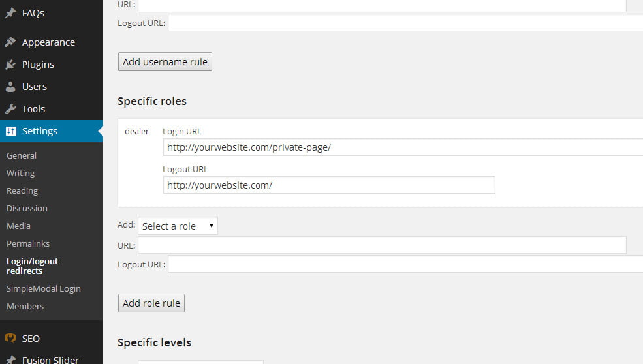Open the Members settings page

[x=25, y=307]
